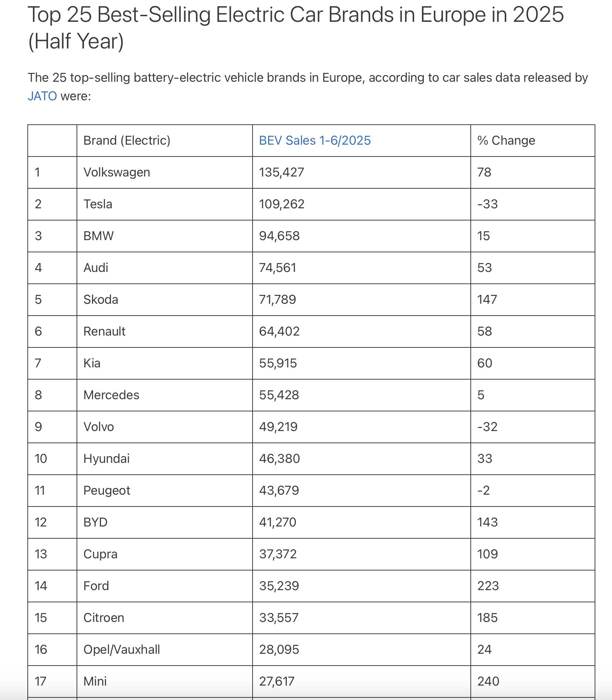Select the Tesla brand cell
The width and height of the screenshot is (612, 700).
pyautogui.click(x=98, y=204)
